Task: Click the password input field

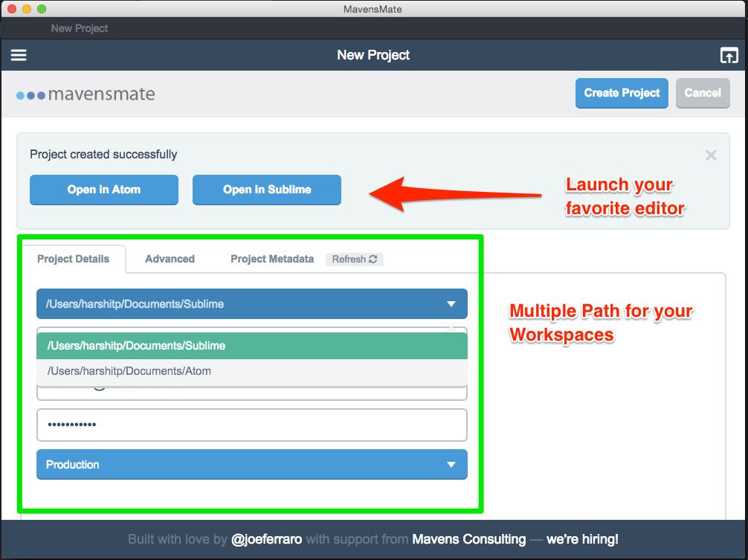Action: click(x=252, y=425)
